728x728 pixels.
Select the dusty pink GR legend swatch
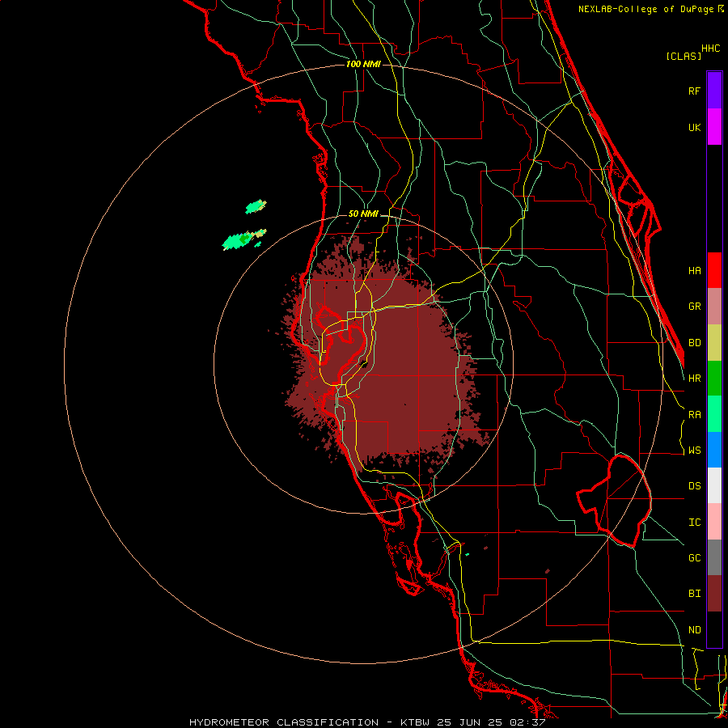(714, 307)
